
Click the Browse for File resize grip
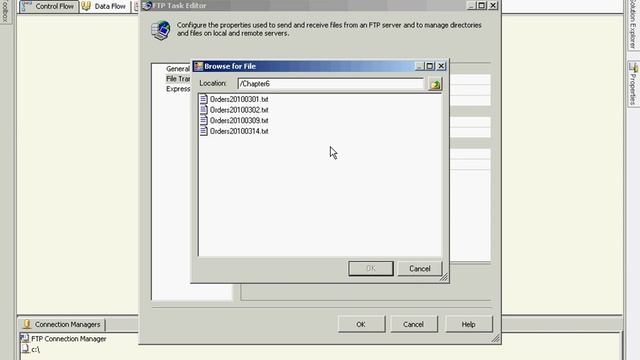[444, 277]
